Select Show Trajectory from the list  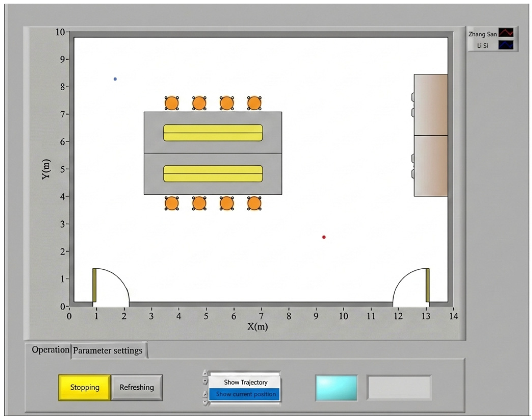pos(245,382)
